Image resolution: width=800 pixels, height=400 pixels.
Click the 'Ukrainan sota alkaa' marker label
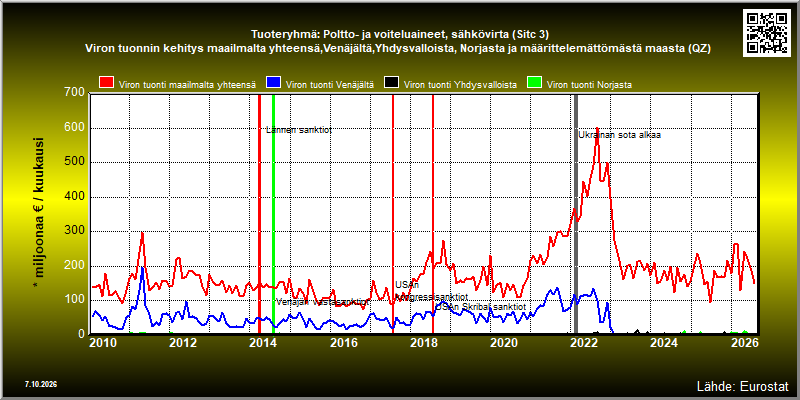click(x=619, y=135)
